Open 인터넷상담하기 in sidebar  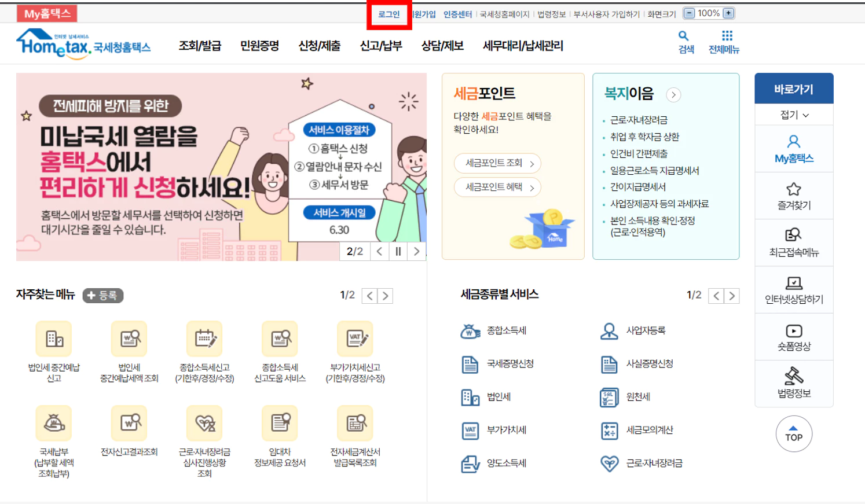(x=794, y=290)
